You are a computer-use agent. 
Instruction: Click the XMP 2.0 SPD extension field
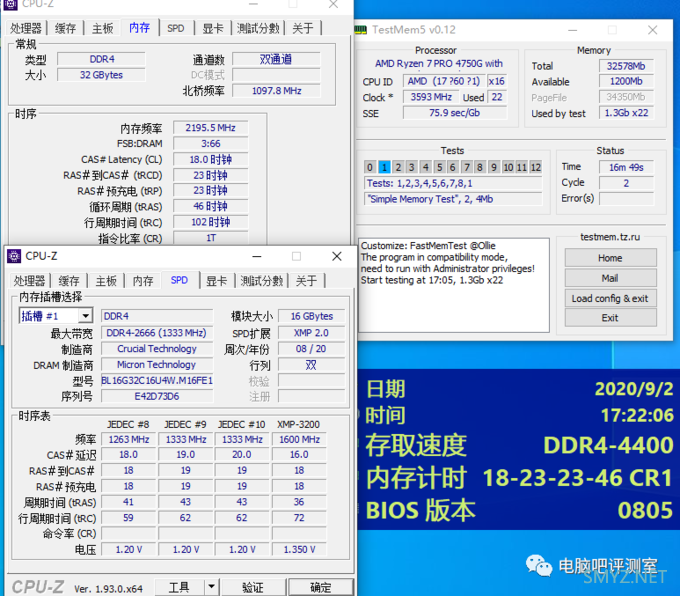click(x=311, y=333)
